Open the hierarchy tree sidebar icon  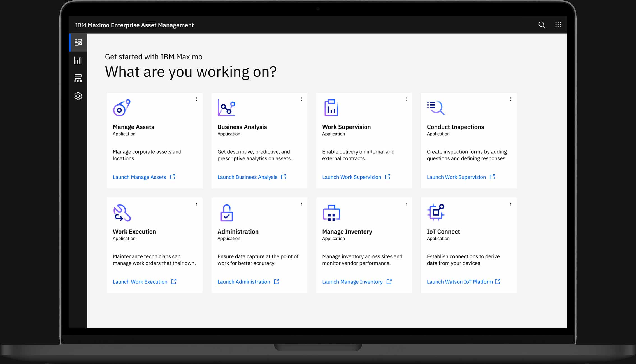point(78,78)
